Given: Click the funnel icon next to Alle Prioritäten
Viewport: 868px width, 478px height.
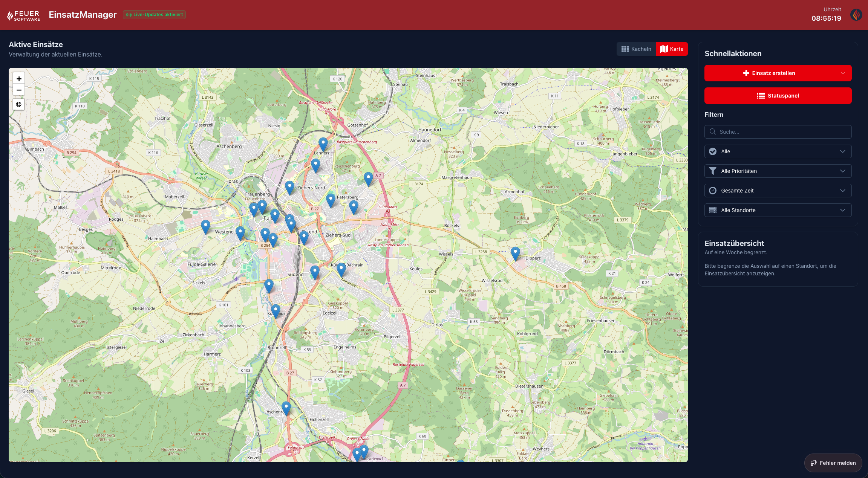Looking at the screenshot, I should pyautogui.click(x=713, y=171).
